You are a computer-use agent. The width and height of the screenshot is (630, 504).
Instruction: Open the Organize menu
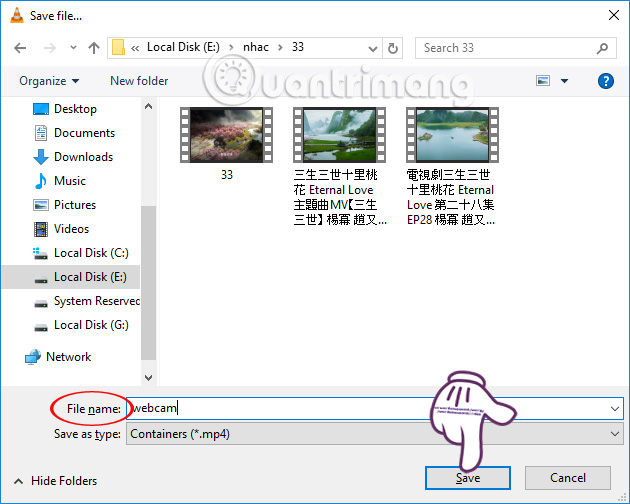pos(49,81)
